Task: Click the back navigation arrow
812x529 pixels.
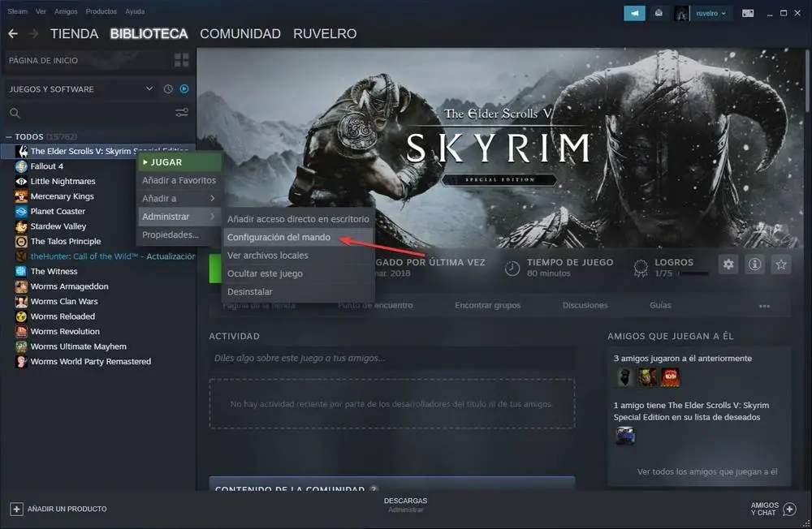Action: (13, 33)
